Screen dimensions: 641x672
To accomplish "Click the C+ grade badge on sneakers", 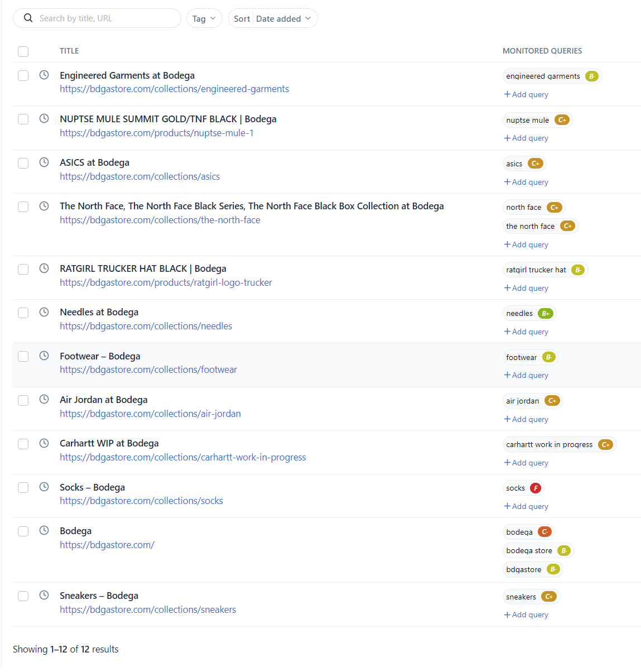I will tap(549, 597).
